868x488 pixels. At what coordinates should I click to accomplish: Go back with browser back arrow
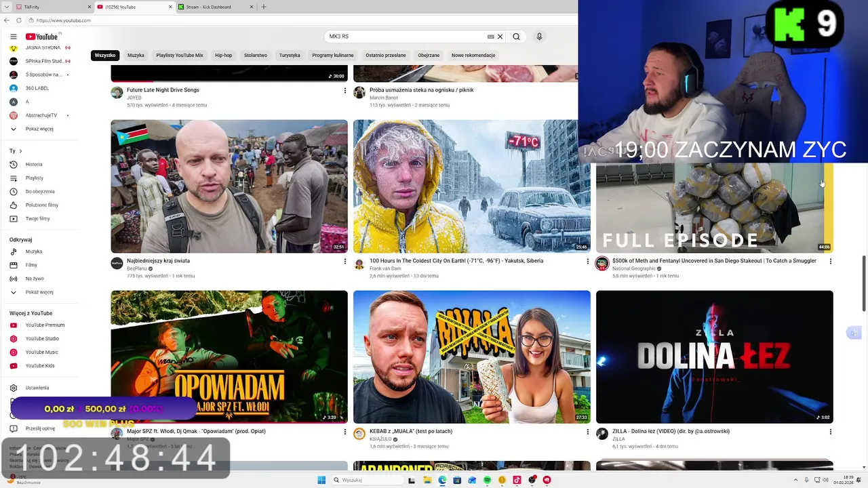coord(7,20)
